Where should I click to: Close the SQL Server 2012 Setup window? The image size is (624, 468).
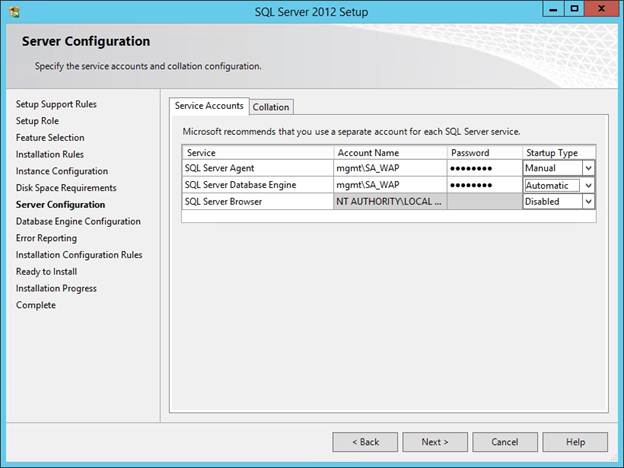601,9
